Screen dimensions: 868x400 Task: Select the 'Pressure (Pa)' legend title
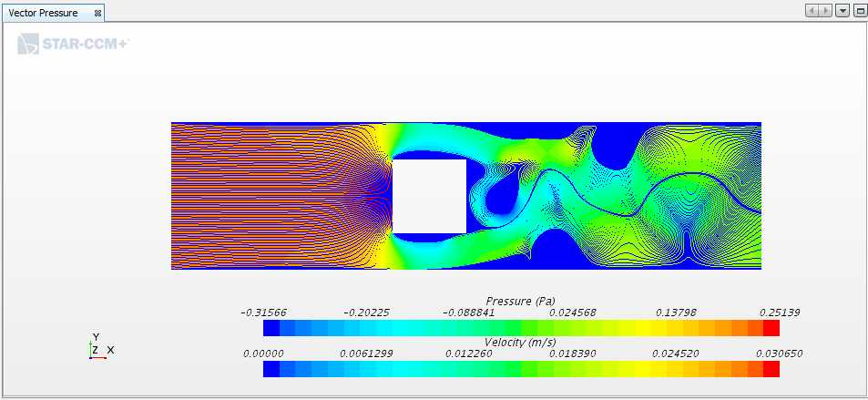(x=520, y=302)
